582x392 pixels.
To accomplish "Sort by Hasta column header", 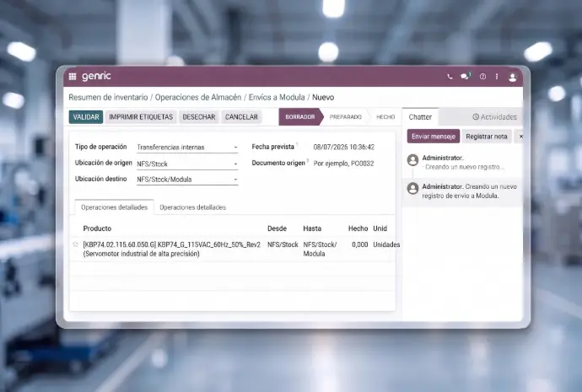I will (x=312, y=228).
